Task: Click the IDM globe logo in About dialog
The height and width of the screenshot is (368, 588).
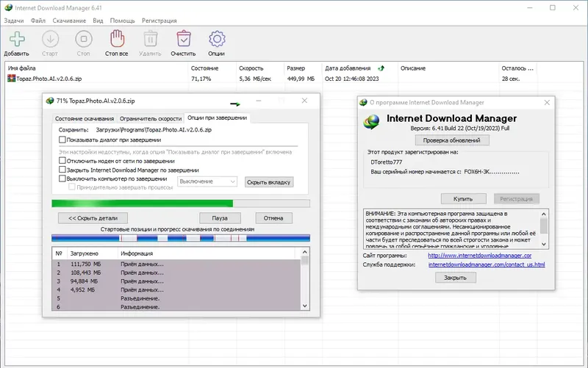Action: point(372,122)
